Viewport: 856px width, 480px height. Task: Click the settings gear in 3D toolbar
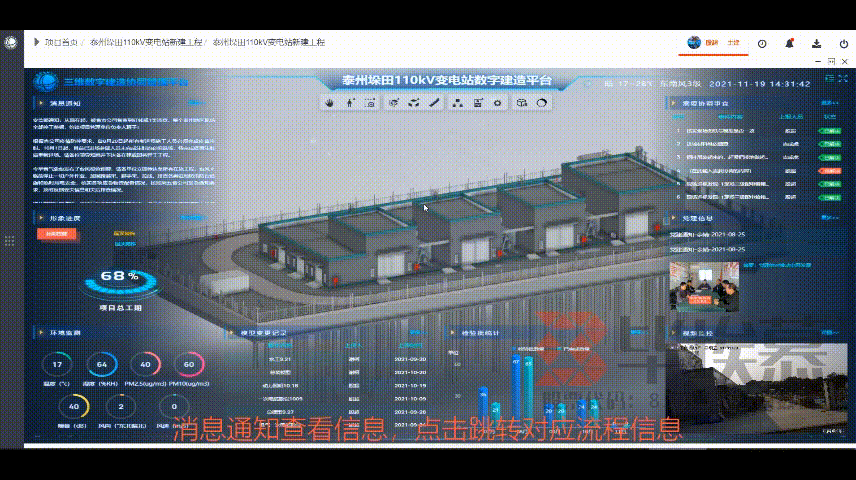coord(499,103)
